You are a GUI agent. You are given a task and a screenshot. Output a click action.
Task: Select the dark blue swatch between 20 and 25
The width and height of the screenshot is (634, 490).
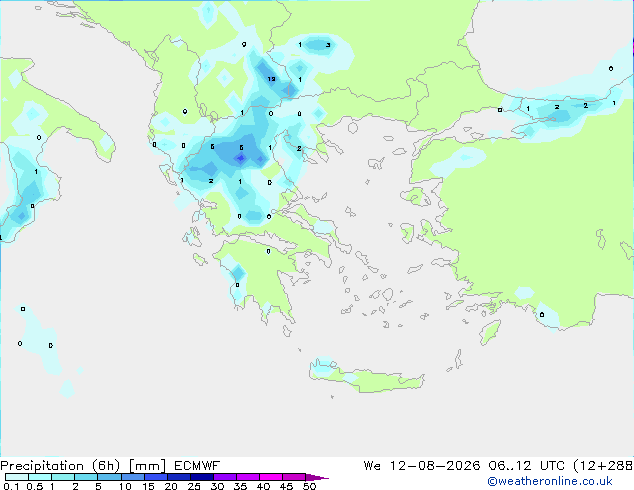179,477
